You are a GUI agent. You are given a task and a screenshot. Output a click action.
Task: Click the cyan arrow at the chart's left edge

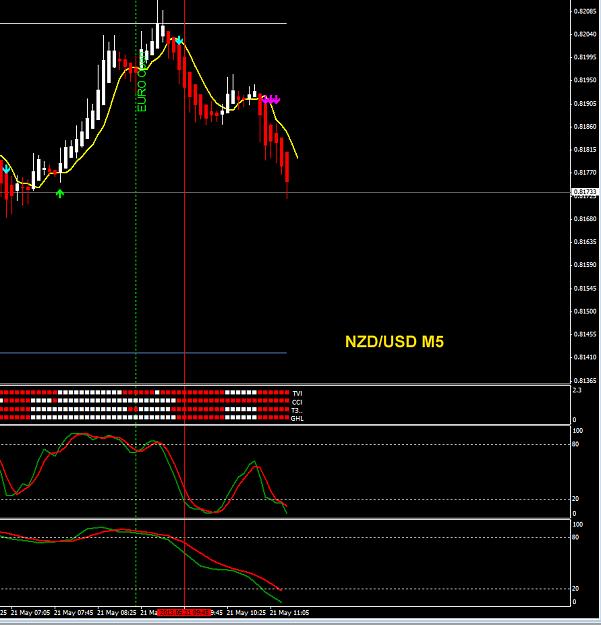(6, 169)
